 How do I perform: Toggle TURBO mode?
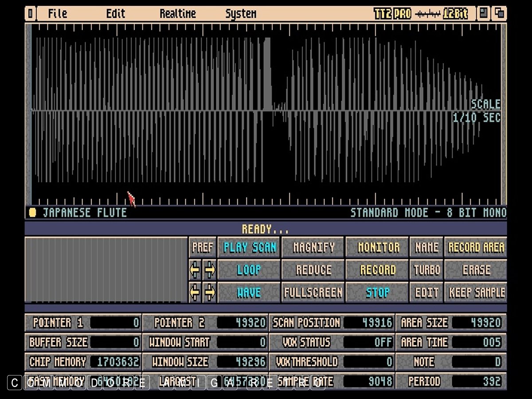426,270
